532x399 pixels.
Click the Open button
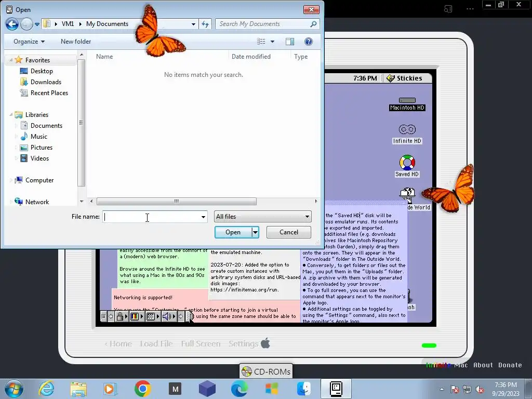point(233,232)
